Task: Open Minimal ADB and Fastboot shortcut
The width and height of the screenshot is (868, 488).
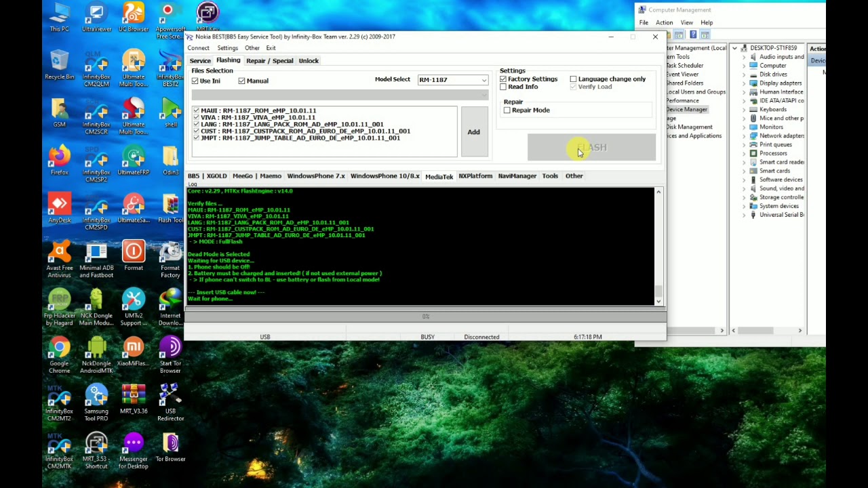Action: coord(96,260)
